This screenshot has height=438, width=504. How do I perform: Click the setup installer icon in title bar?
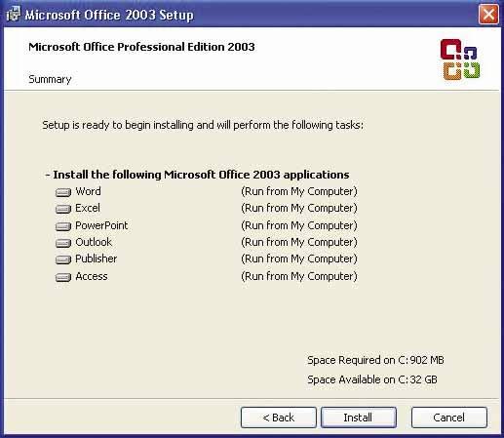13,15
